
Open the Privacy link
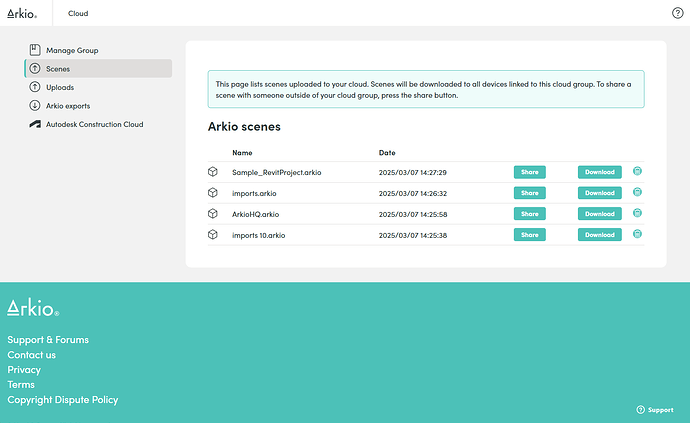pyautogui.click(x=24, y=370)
